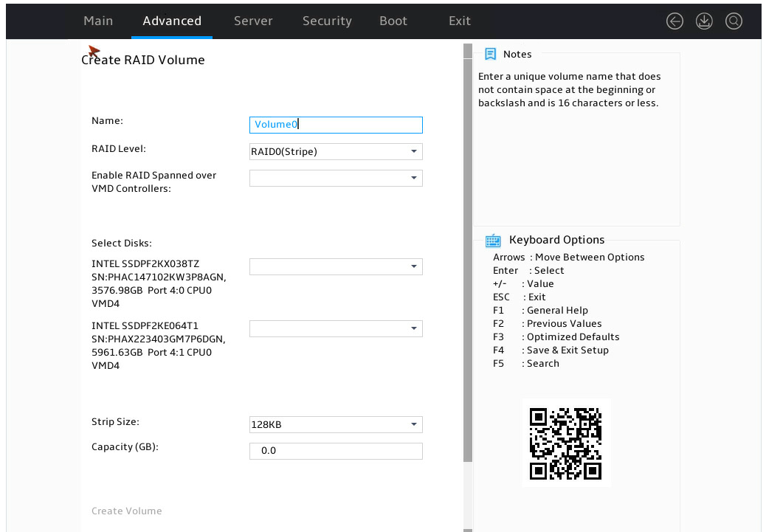This screenshot has height=532, width=766.
Task: Click the back arrow icon in header
Action: pyautogui.click(x=674, y=21)
